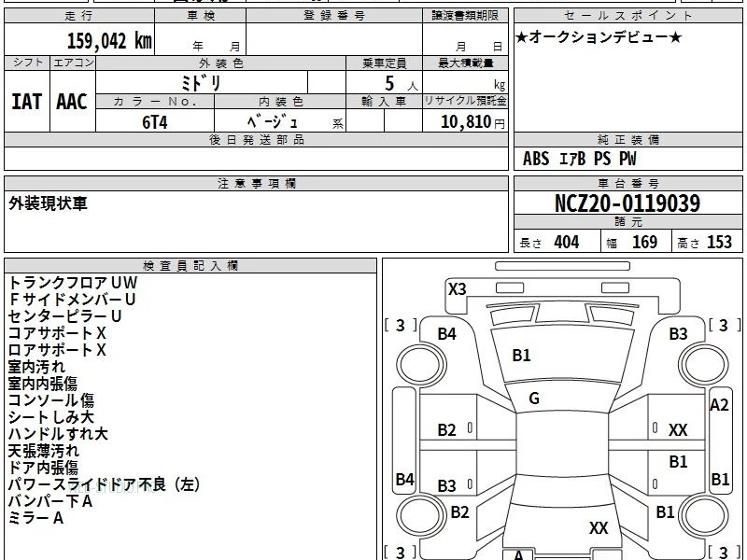Click the front-right wheel in car diagram

[704, 365]
